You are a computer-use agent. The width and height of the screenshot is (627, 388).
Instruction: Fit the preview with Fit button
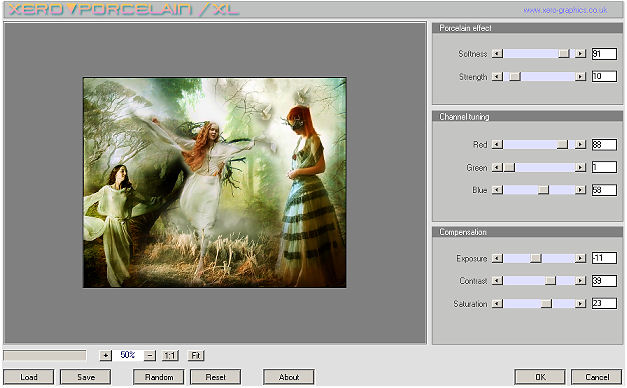pyautogui.click(x=196, y=355)
